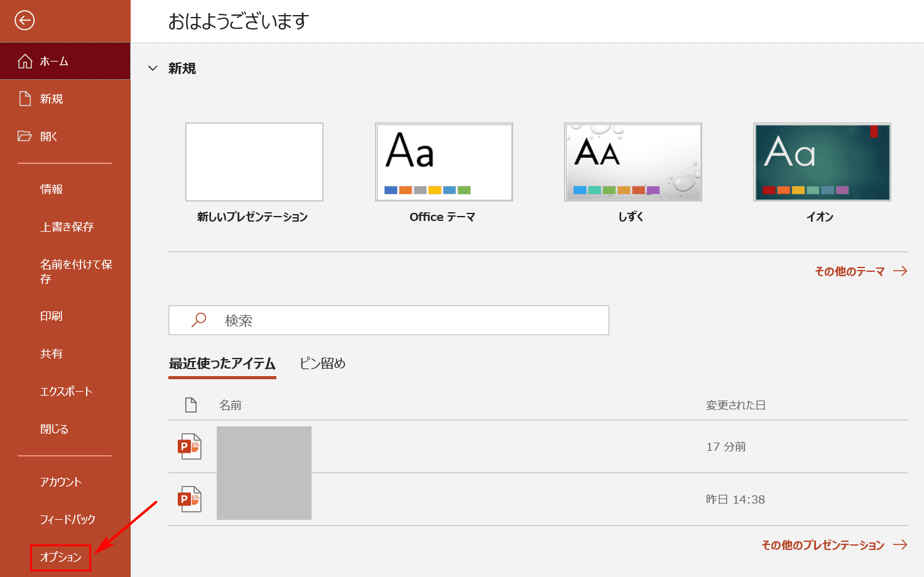Click arrow beside その他のテーマ

(x=901, y=271)
